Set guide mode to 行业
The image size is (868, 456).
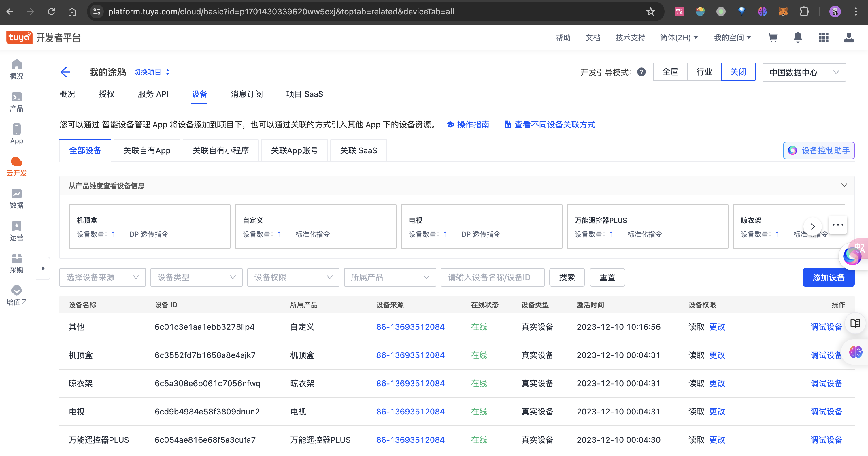[704, 72]
